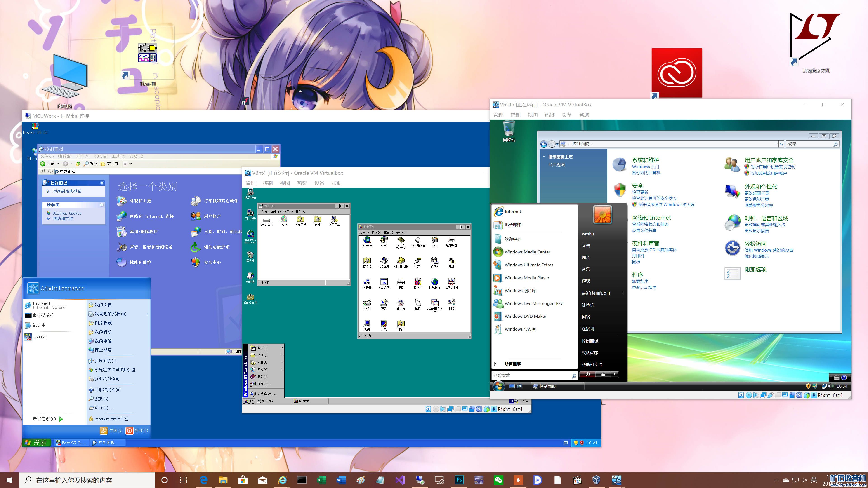
Task: Open 此电脑 desktop icon
Action: coord(65,81)
